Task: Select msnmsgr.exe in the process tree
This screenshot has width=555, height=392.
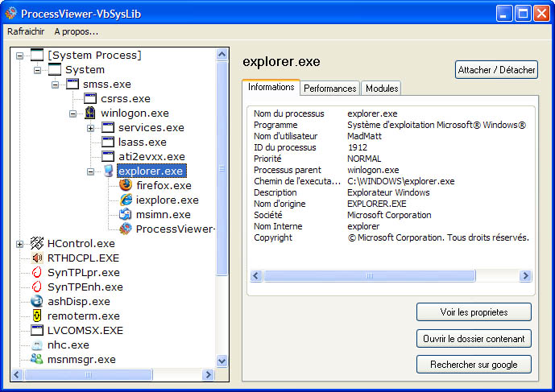Action: (81, 360)
